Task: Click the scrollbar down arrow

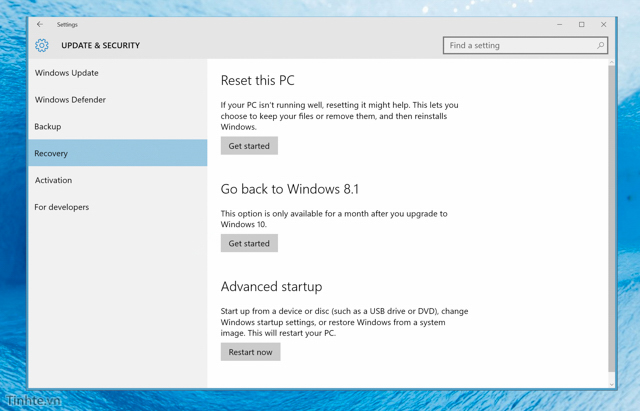Action: pos(611,384)
